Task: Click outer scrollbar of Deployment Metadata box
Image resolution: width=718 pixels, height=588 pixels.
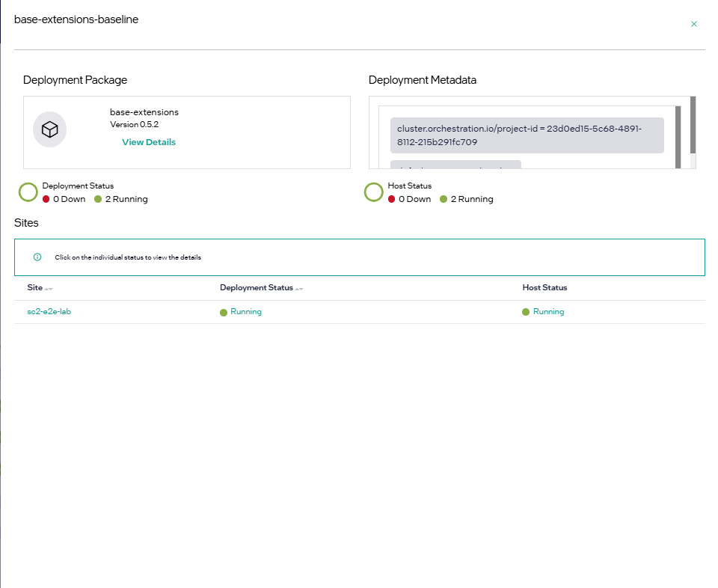Action: (693, 123)
